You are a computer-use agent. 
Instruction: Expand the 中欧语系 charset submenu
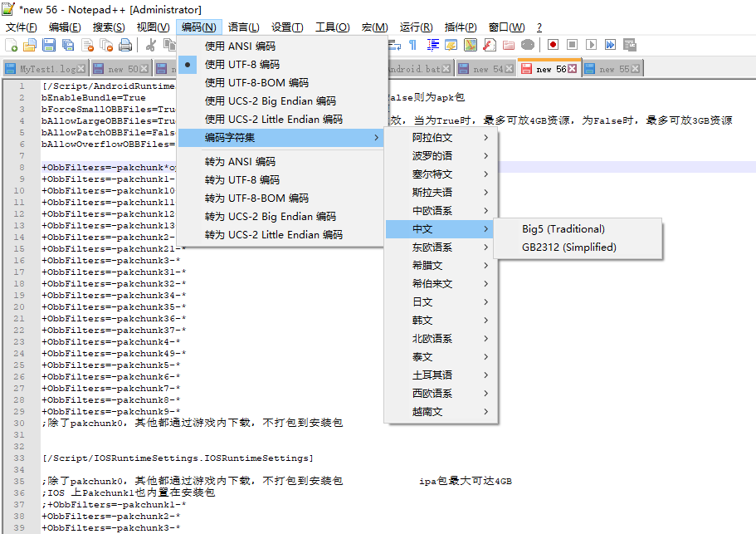click(441, 211)
